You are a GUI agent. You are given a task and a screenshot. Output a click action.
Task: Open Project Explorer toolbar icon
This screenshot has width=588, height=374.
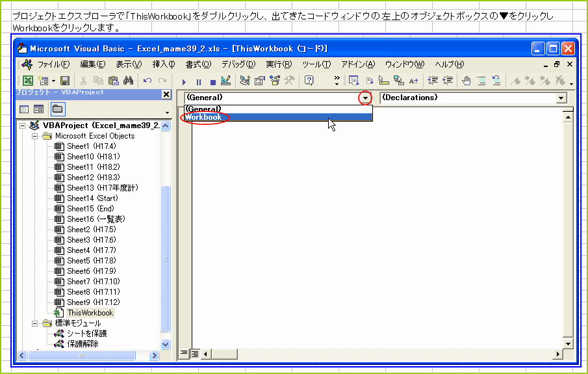click(245, 81)
